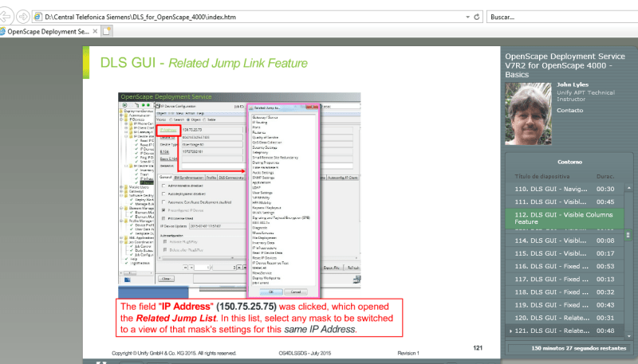Click the John Lyles instructor photo
The height and width of the screenshot is (364, 638).
click(528, 114)
